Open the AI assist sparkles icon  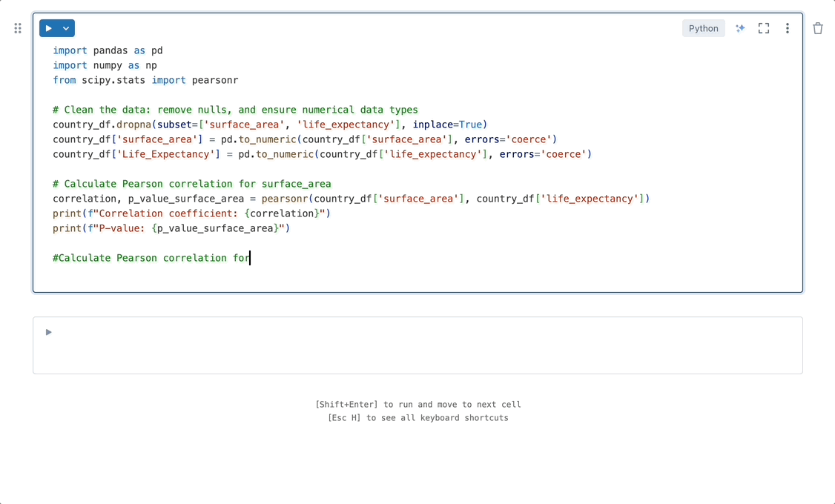click(739, 27)
